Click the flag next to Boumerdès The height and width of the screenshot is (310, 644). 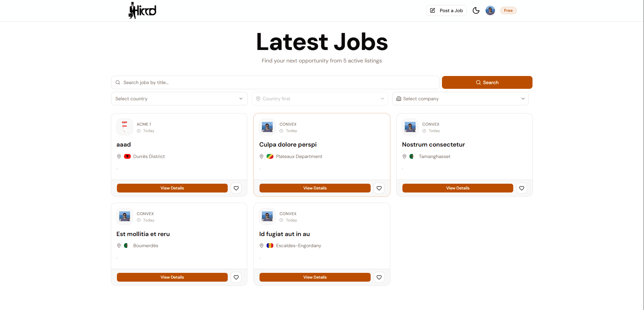127,246
